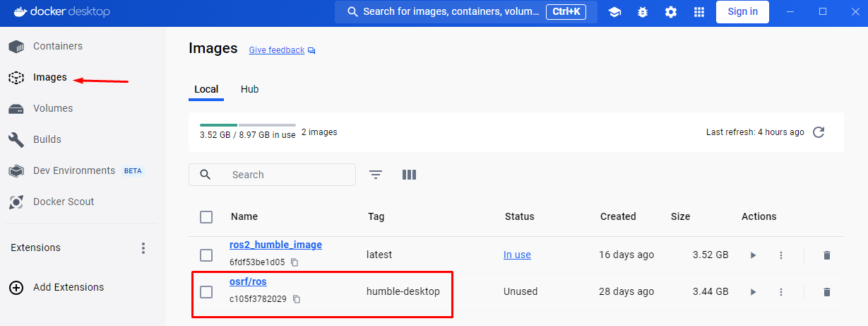This screenshot has height=326, width=868.
Task: Sort by the Tag column header
Action: tap(376, 217)
